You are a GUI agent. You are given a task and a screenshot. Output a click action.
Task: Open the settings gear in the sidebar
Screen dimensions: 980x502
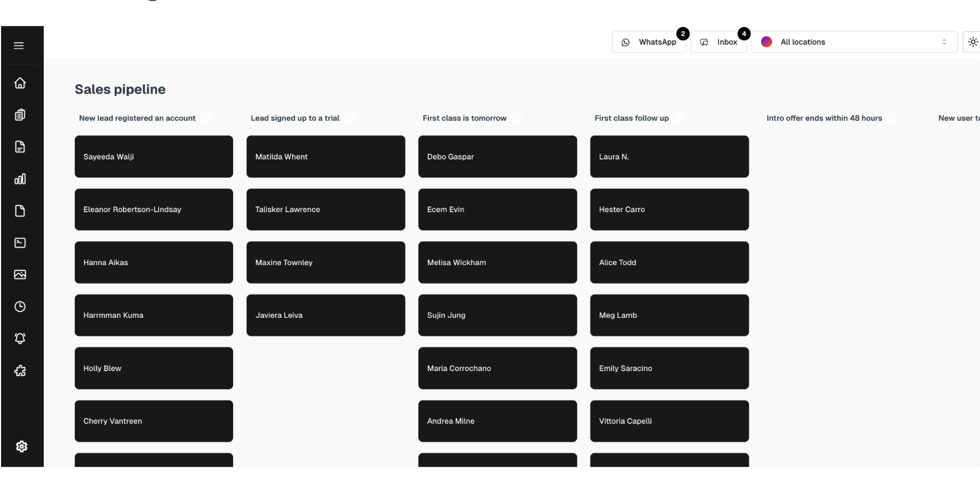point(22,447)
